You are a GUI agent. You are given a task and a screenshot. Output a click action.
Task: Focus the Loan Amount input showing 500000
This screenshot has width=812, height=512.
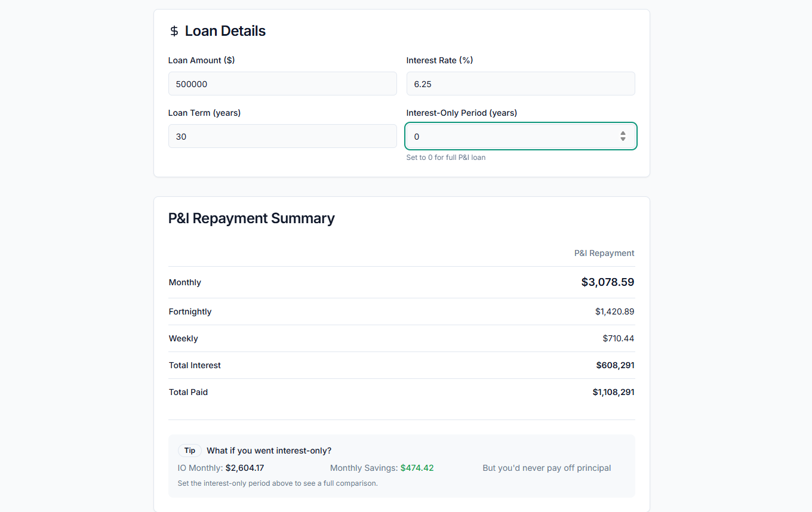282,84
